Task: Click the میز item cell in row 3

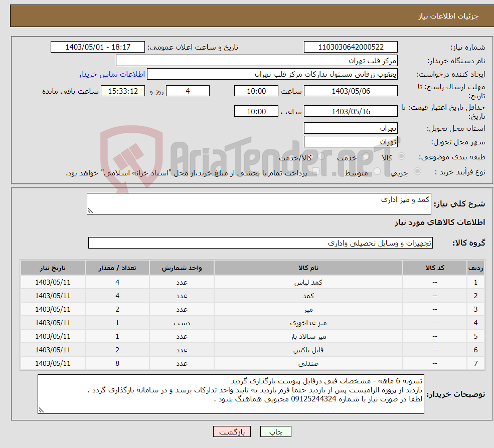Action: click(x=308, y=310)
